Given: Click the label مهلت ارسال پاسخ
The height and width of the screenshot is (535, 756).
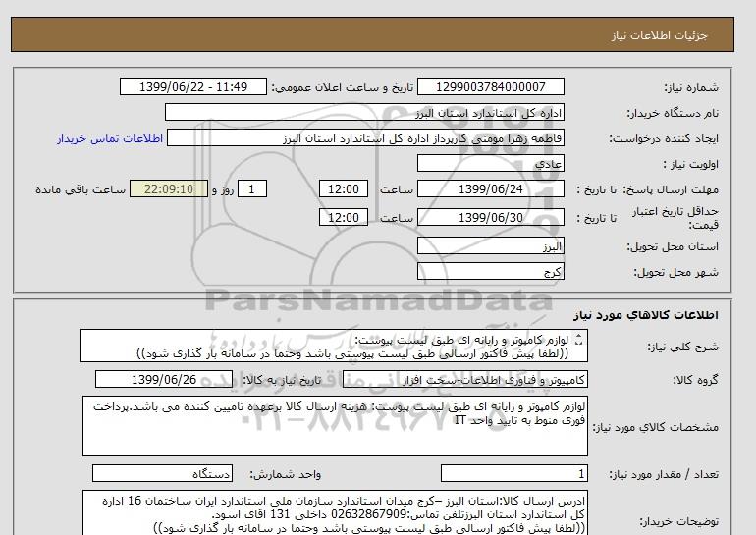Looking at the screenshot, I should [672, 189].
